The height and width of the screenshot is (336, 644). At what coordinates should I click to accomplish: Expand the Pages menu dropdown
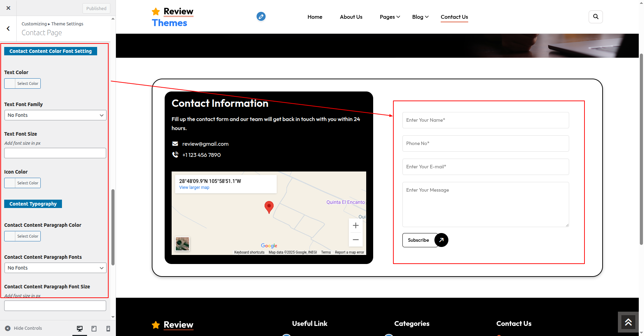[390, 17]
